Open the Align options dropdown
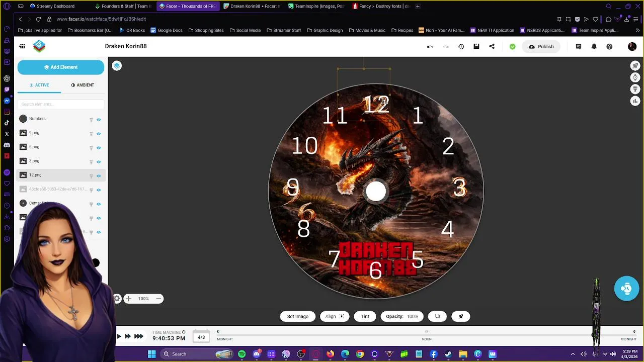 (x=335, y=316)
